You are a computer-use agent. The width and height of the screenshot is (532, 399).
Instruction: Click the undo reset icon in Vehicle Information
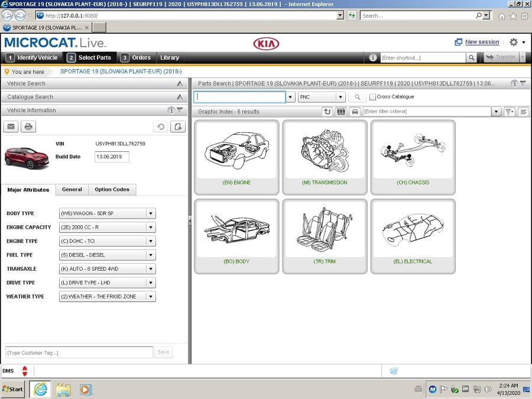point(160,126)
